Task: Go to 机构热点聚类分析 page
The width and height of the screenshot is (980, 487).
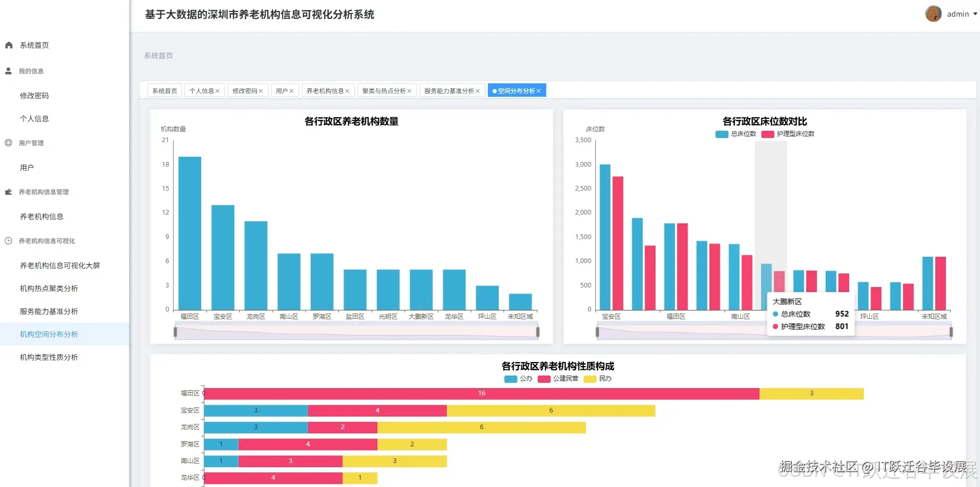Action: coord(49,289)
